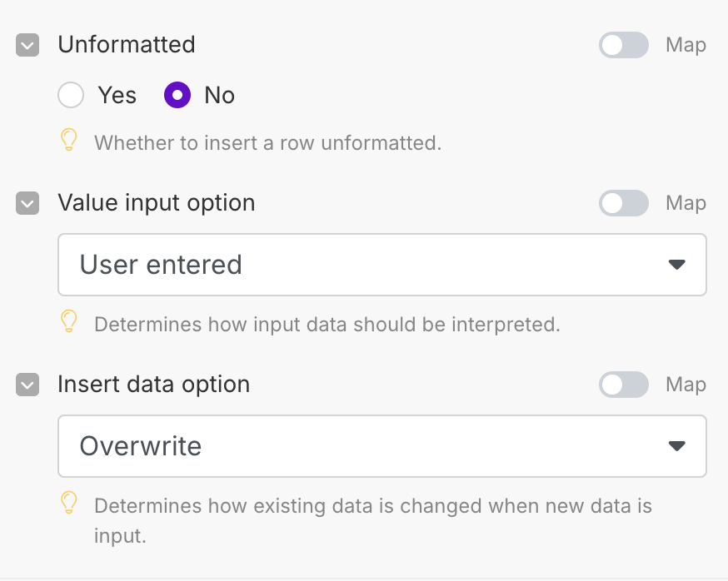Click the Unformatted field label

point(127,45)
